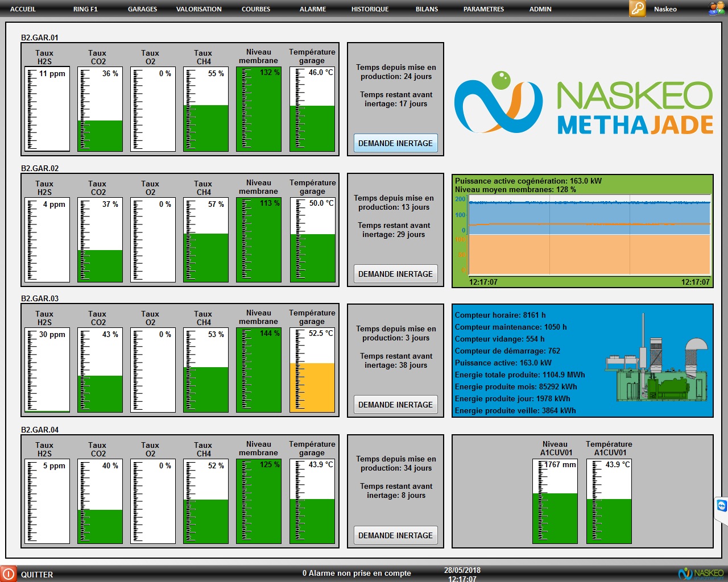
Task: Click Energie totale produite 1104.9 MWh
Action: (x=520, y=375)
